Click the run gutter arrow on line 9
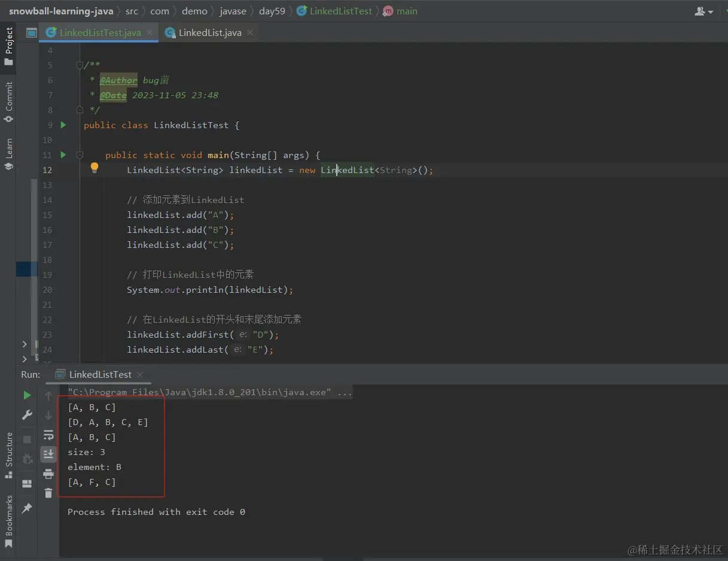The height and width of the screenshot is (561, 728). coord(63,125)
